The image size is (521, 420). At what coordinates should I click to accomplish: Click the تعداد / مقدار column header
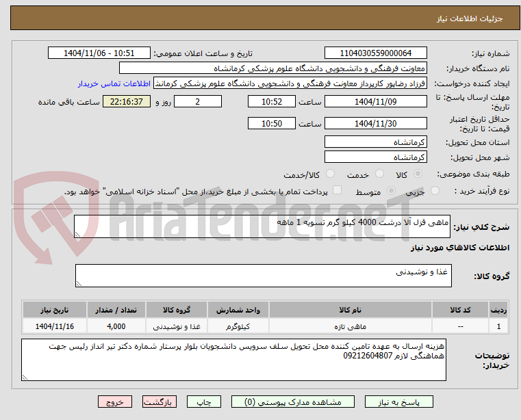click(116, 310)
